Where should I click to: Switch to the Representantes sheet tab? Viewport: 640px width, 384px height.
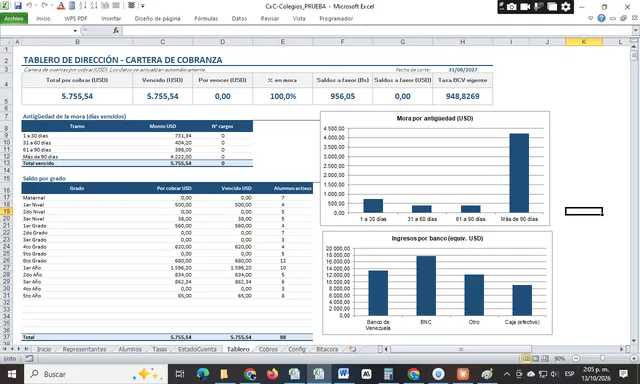tap(84, 349)
